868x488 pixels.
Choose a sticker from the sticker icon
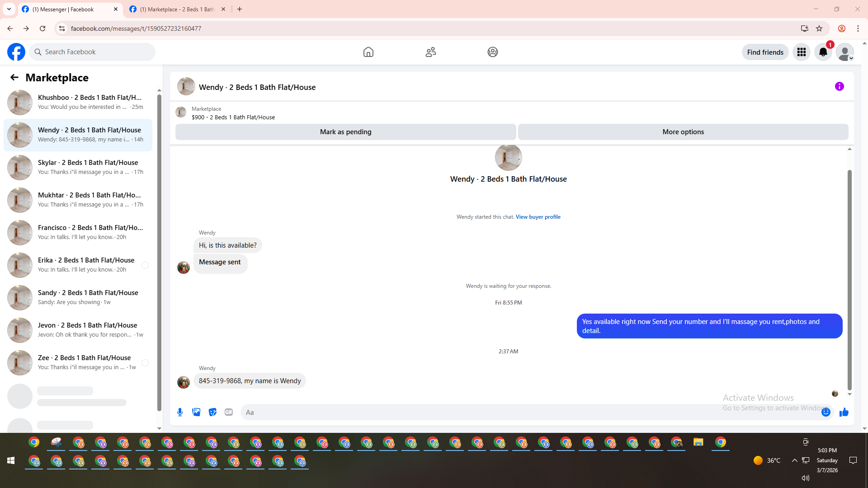(212, 412)
